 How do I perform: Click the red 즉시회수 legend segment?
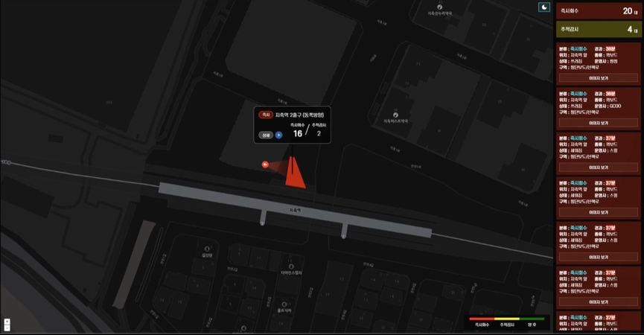[482, 319]
